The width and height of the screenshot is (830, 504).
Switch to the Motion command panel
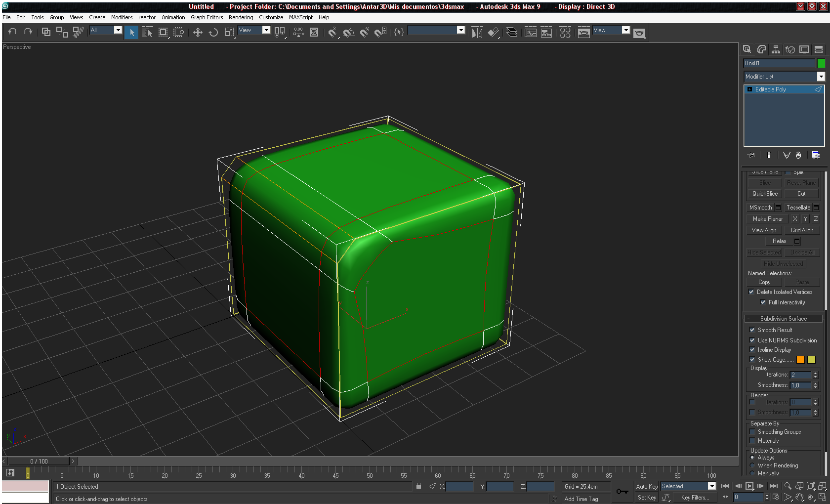pos(790,49)
